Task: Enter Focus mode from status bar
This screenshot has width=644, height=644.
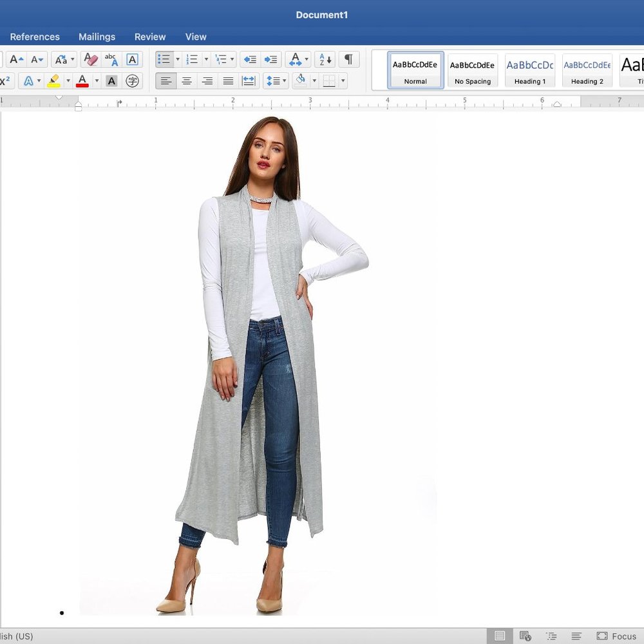Action: pos(616,636)
